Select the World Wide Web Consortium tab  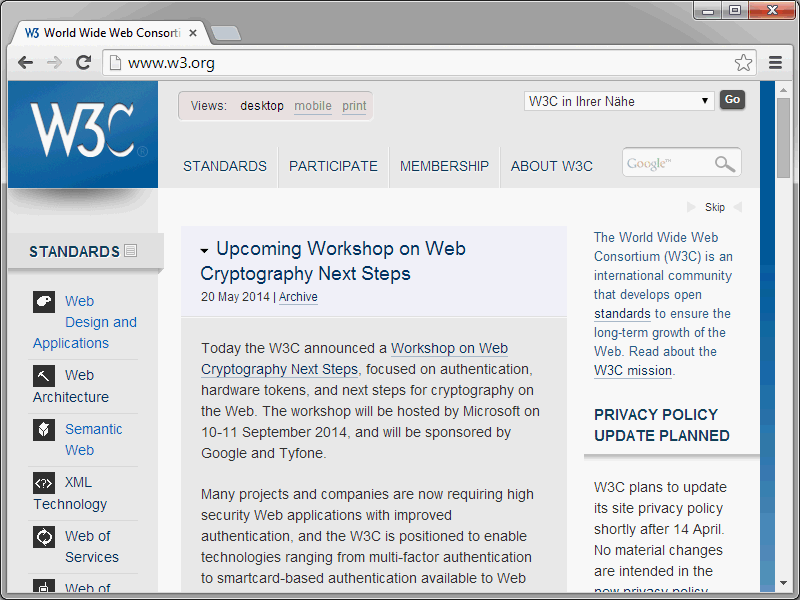coord(110,33)
